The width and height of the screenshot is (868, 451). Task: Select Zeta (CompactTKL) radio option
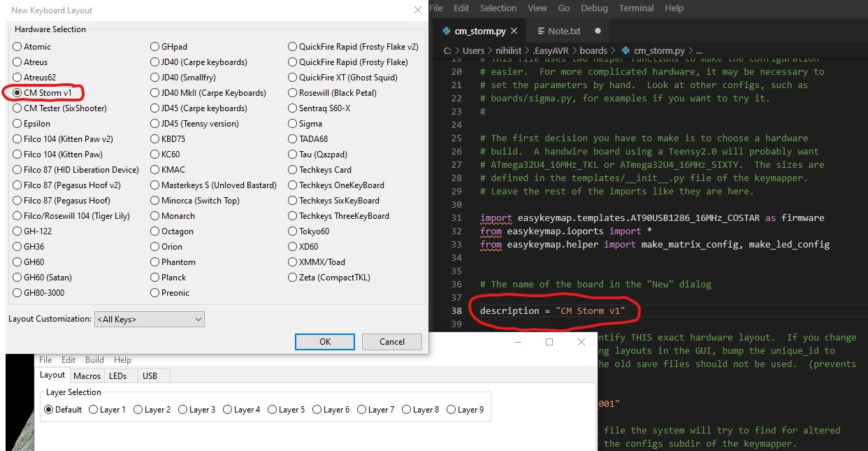329,278
